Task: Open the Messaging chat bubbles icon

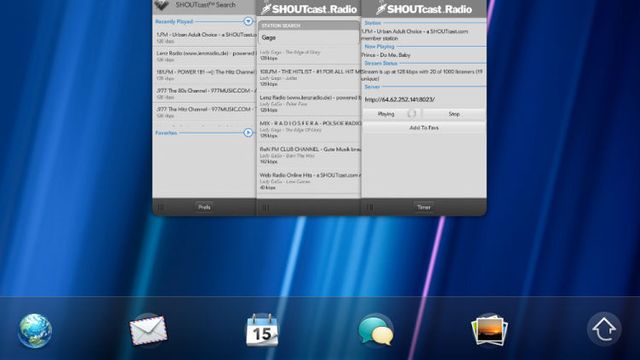Action: (x=376, y=330)
